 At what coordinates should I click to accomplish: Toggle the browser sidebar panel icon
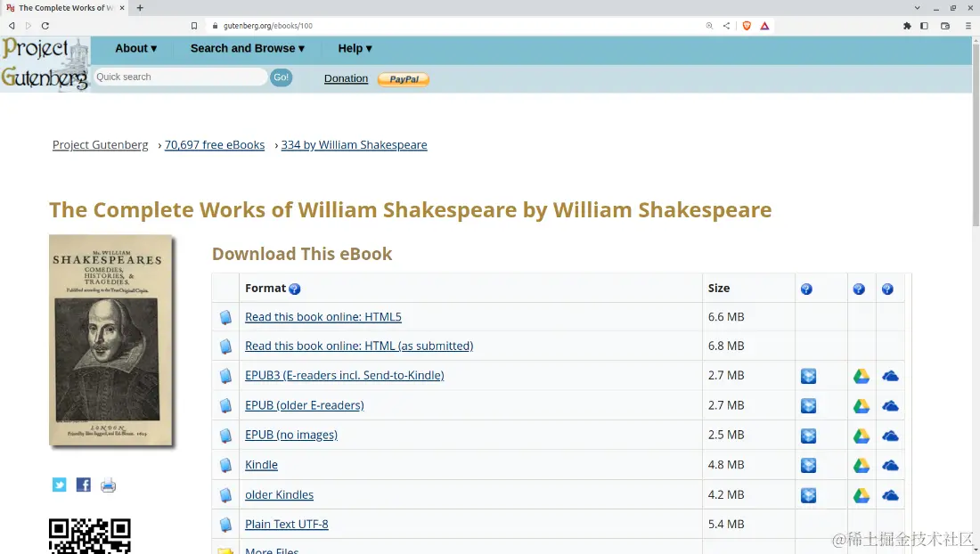click(925, 26)
